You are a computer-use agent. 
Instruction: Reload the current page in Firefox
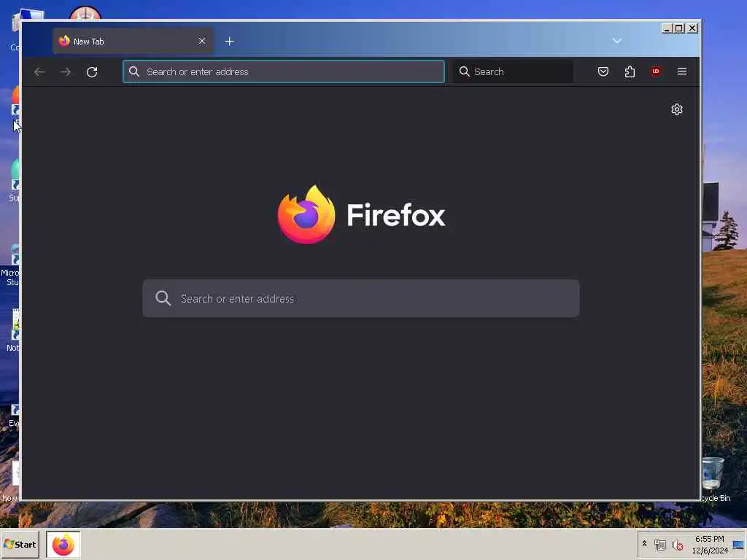(x=92, y=72)
